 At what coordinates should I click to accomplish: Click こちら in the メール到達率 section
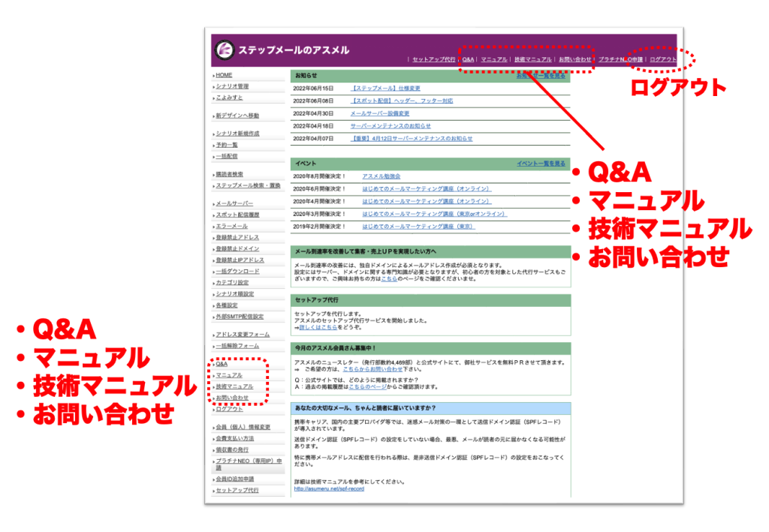pos(389,278)
